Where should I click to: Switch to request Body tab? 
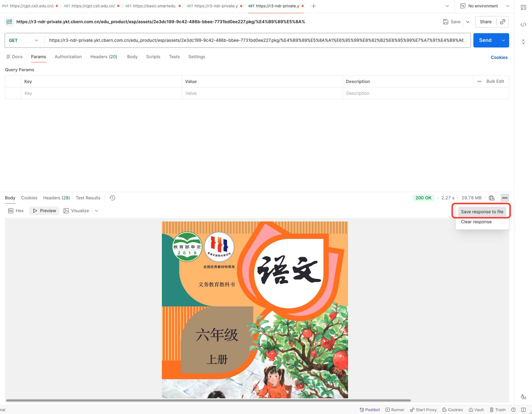tap(132, 57)
